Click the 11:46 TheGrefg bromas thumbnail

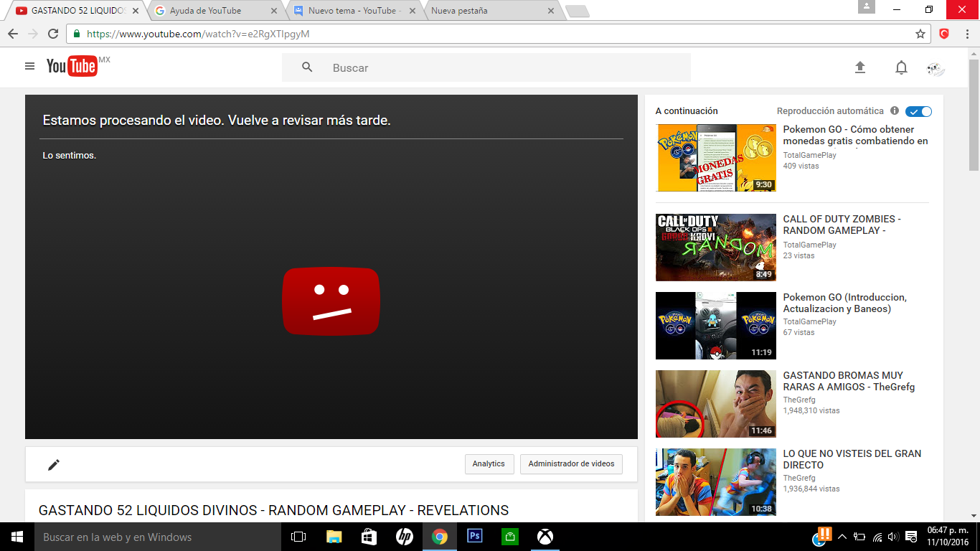(x=716, y=404)
